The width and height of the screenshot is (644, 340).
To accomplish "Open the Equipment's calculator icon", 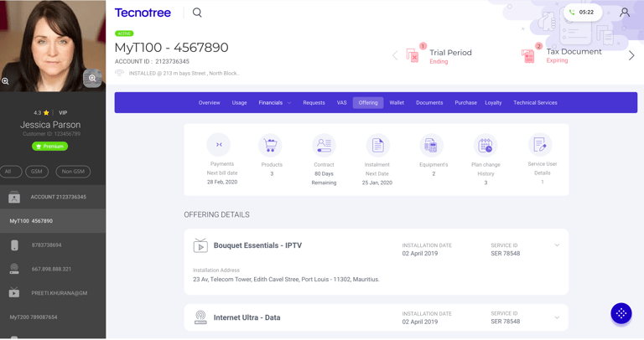I will pos(431,145).
